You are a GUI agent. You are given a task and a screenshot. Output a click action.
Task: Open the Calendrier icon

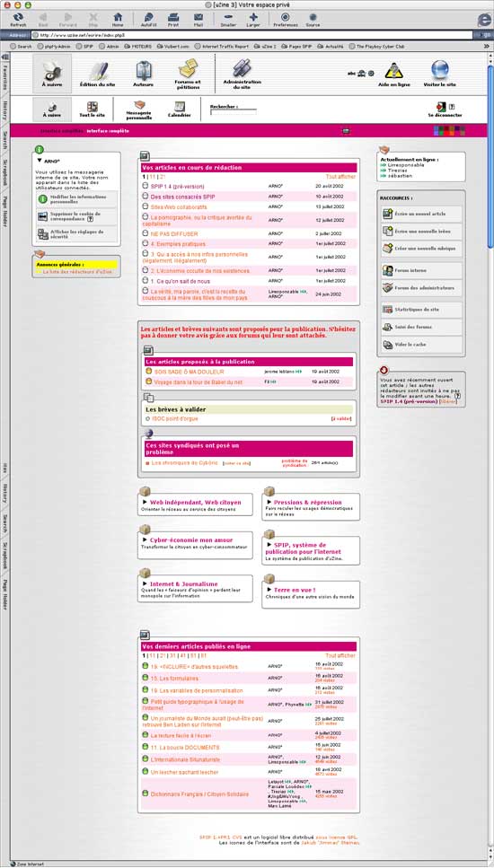pyautogui.click(x=179, y=110)
